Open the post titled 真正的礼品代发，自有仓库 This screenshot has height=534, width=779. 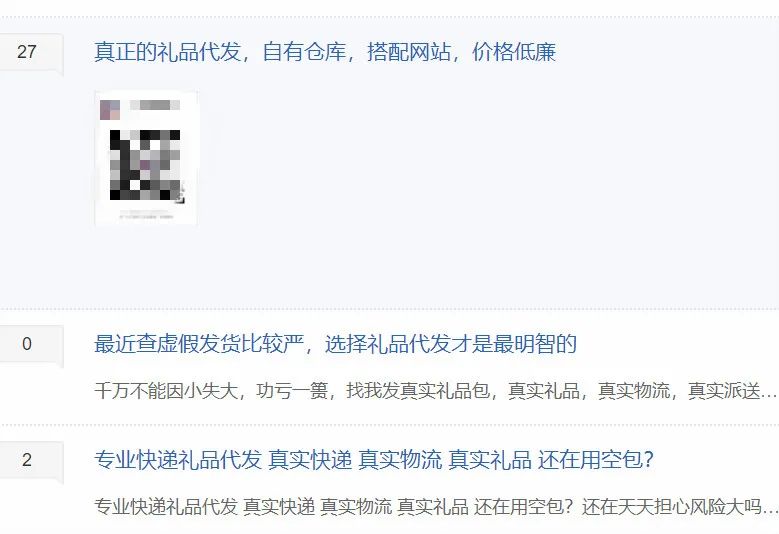[325, 52]
